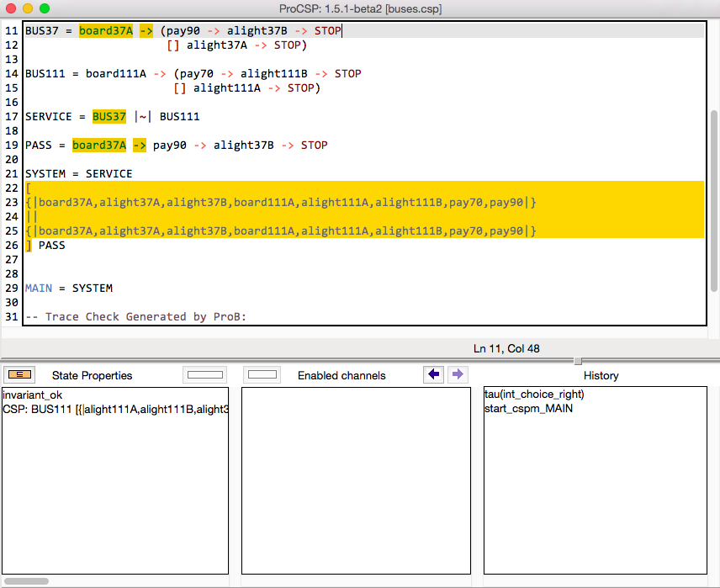
Task: Click the editor's vertical scrollbar
Action: coord(713,202)
